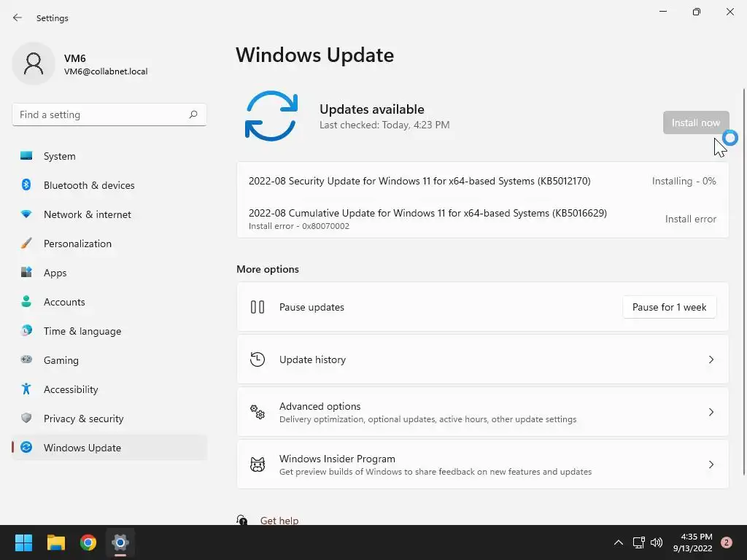Screen dimensions: 747x560
Task: Click the Apps icon in sidebar
Action: click(x=26, y=273)
